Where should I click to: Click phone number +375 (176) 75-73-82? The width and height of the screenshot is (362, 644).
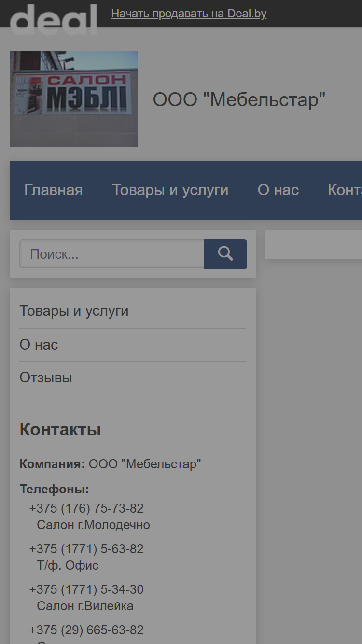point(86,508)
